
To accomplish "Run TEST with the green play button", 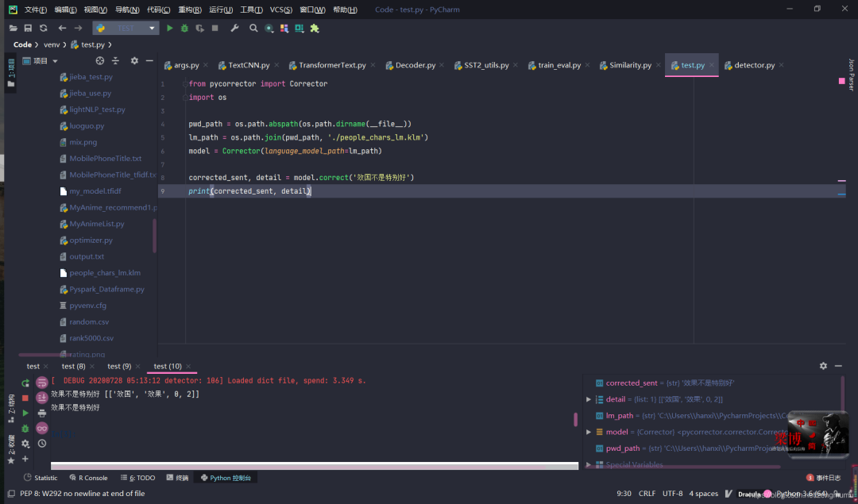I will click(x=170, y=28).
